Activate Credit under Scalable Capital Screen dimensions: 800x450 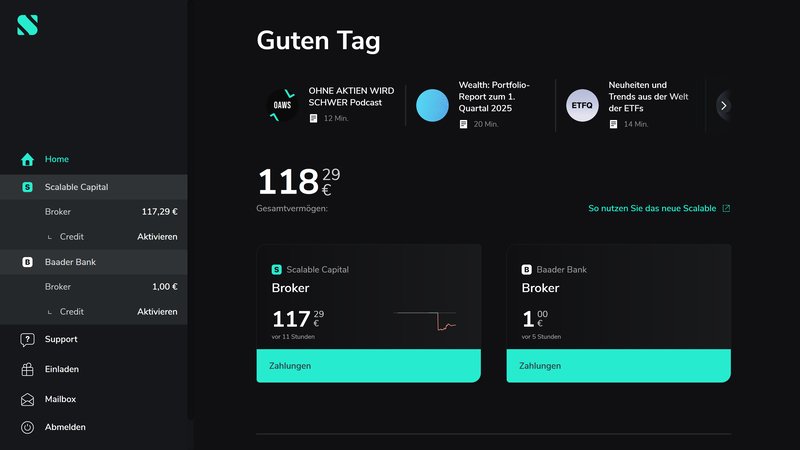pos(157,237)
